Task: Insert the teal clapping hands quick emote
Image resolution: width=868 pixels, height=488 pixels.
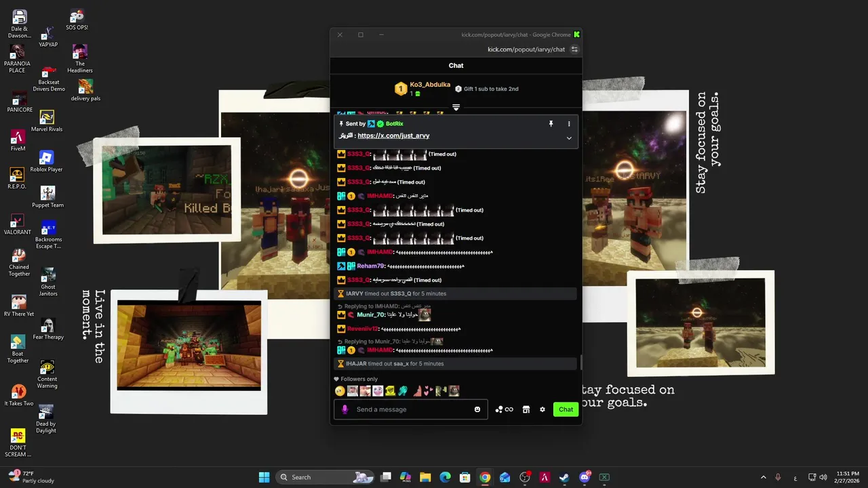Action: 403,391
